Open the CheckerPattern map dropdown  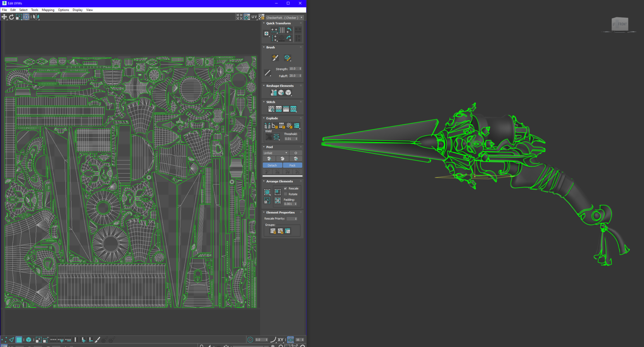click(x=301, y=17)
